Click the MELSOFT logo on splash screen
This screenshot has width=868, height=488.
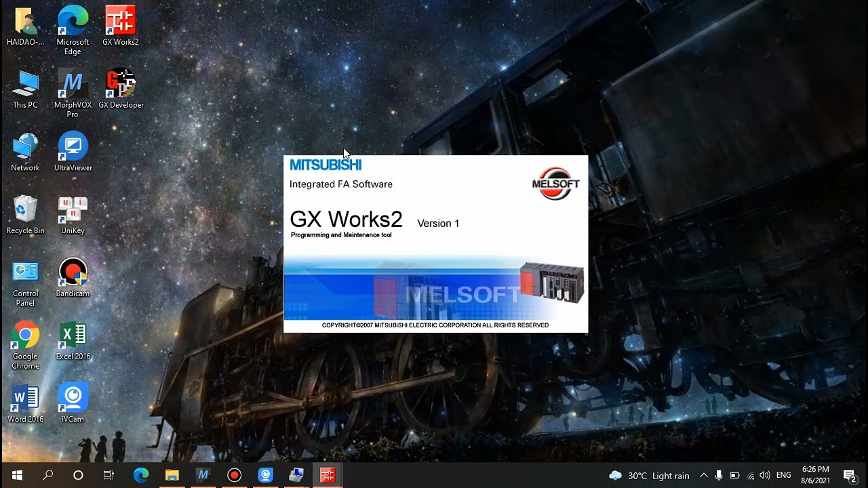click(556, 184)
